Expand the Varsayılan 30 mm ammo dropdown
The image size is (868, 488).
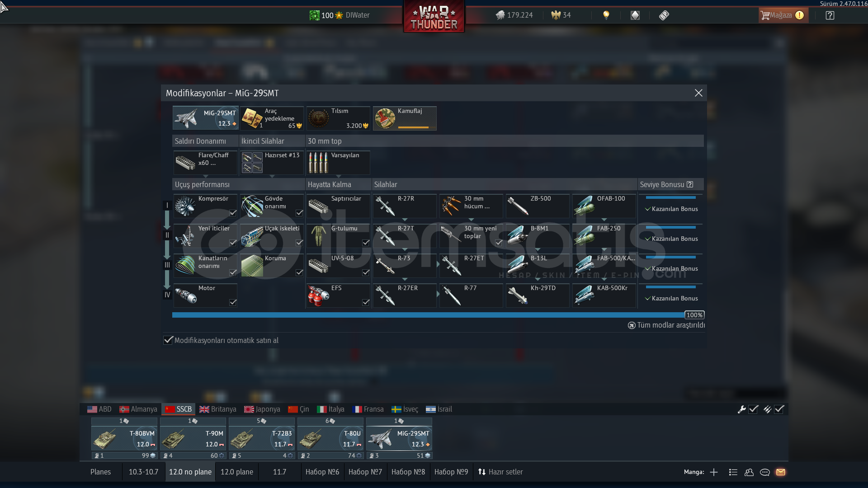(x=339, y=176)
